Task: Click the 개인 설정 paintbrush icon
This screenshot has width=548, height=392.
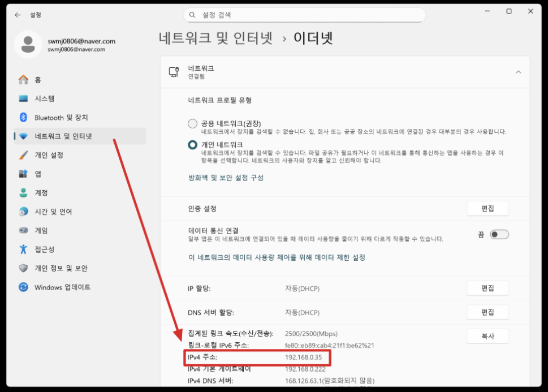Action: click(23, 155)
